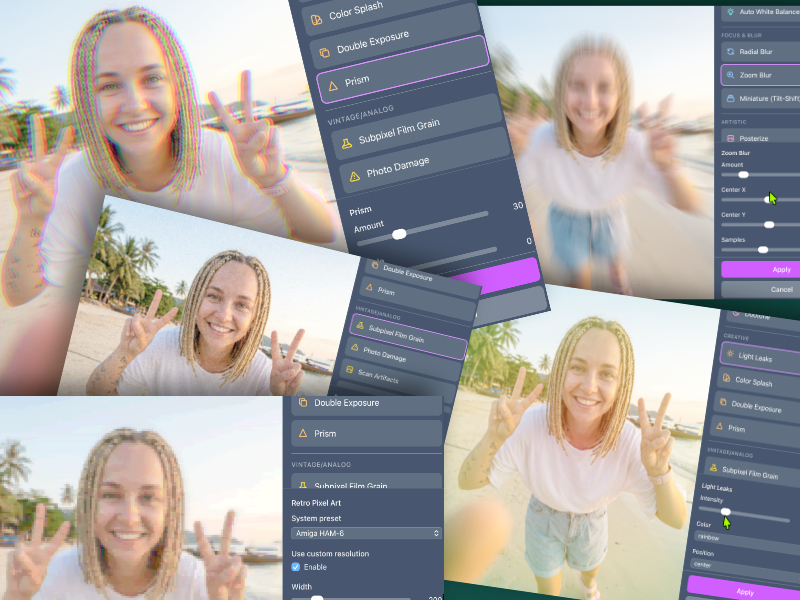Click the Color Splash icon in the Prism settings panel
Image resolution: width=800 pixels, height=600 pixels.
point(316,20)
